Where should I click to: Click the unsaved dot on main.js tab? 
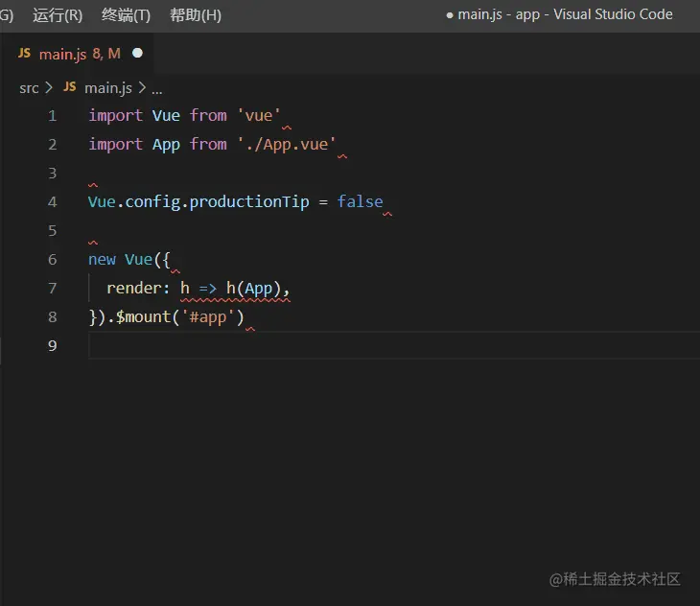(x=137, y=53)
